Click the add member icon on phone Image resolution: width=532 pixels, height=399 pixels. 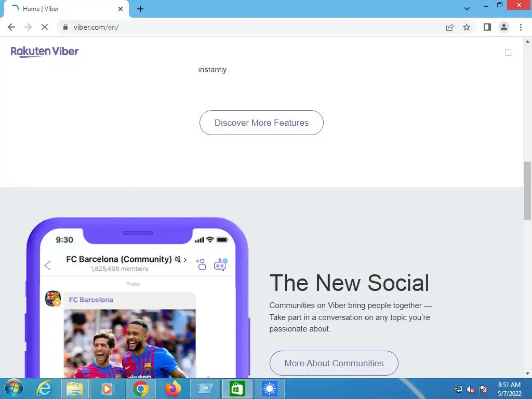coord(201,264)
